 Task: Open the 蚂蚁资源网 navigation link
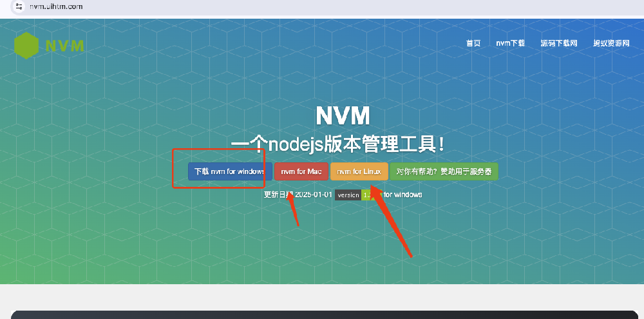[x=611, y=43]
